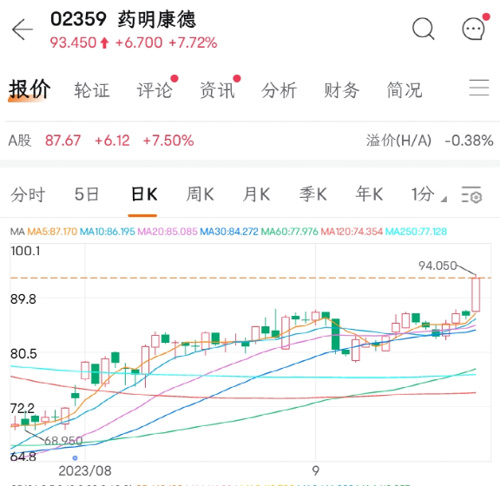
Task: Open the A股 87.67 quote row
Action: (250, 140)
